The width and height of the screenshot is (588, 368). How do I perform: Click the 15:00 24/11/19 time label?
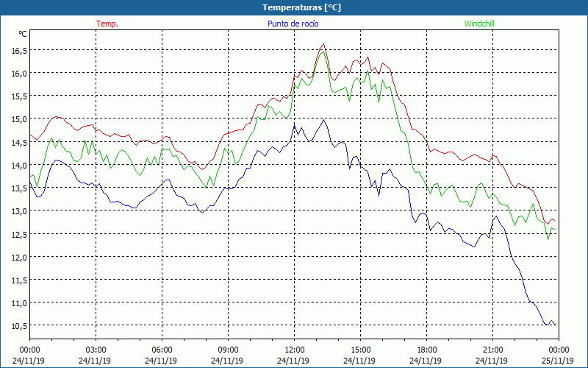[x=359, y=355]
